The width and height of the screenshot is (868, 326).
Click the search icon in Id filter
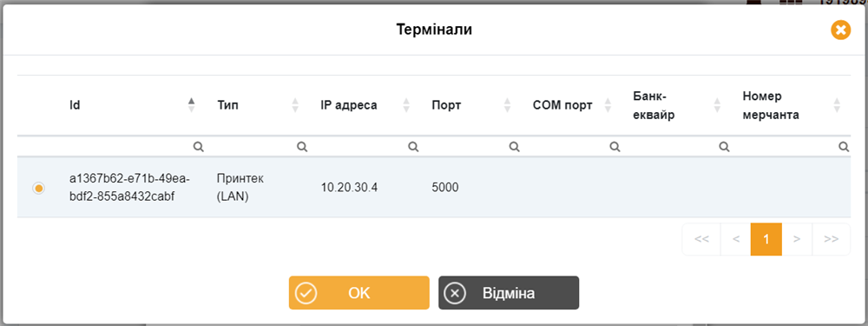point(198,147)
